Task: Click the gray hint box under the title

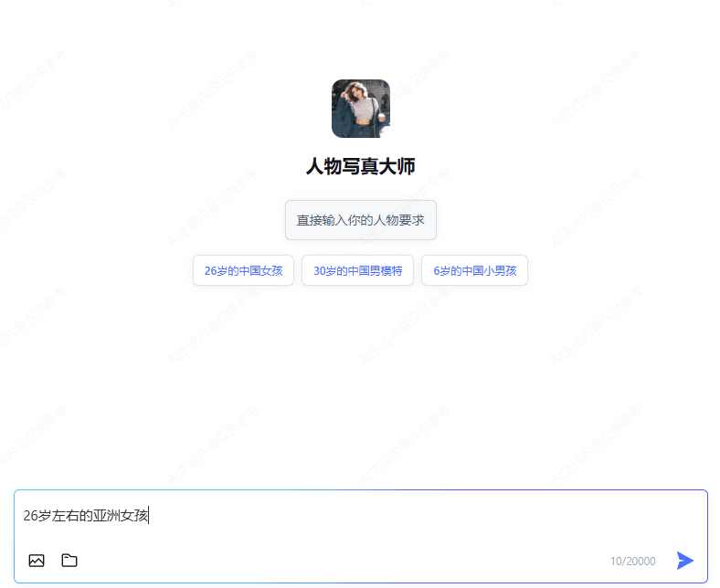Action: [360, 220]
